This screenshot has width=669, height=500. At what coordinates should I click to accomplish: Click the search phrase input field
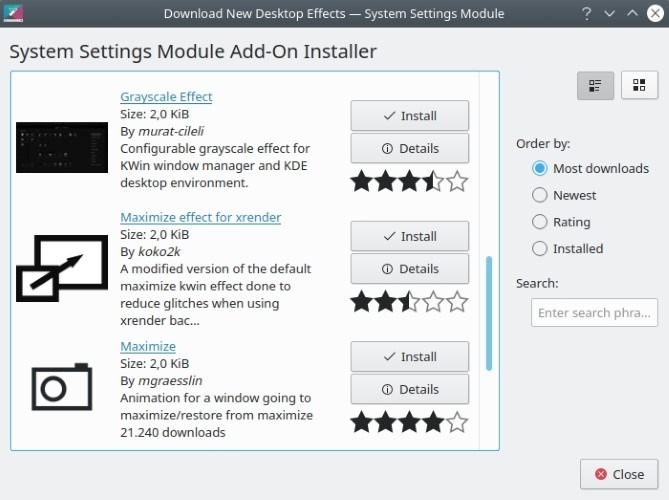pos(594,313)
